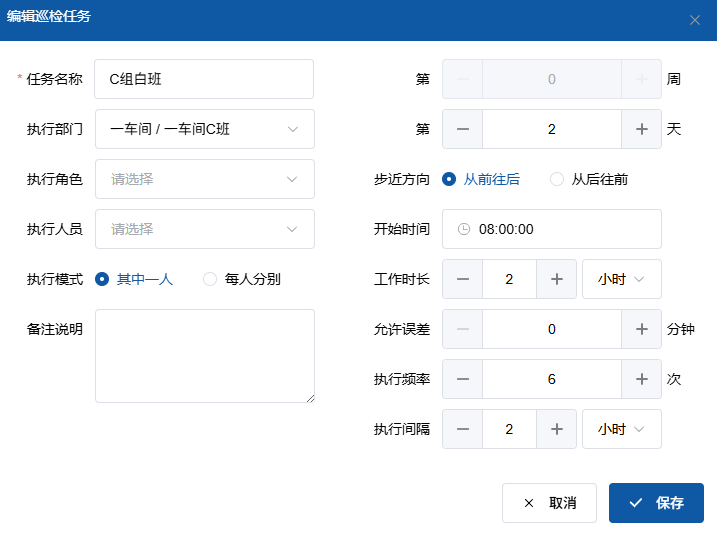Select 从后往前 stepping direction
717x534 pixels.
[x=557, y=179]
